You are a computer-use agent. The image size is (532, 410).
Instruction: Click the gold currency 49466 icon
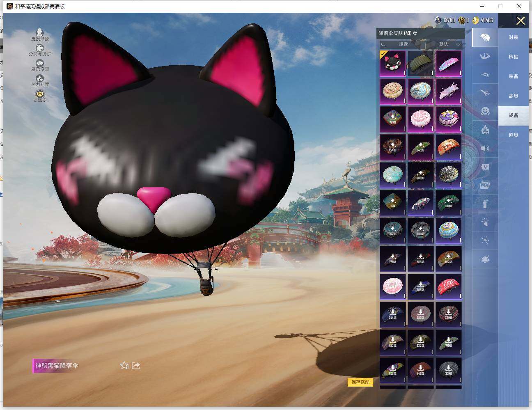475,20
